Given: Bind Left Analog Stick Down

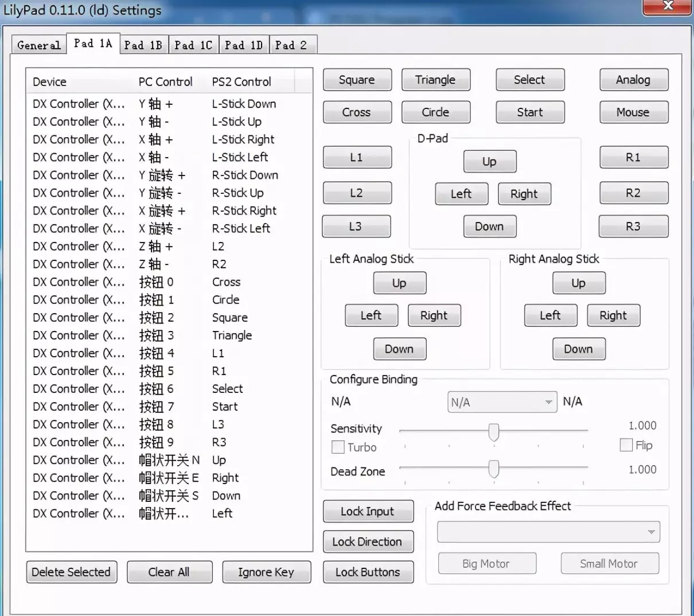Looking at the screenshot, I should (400, 349).
